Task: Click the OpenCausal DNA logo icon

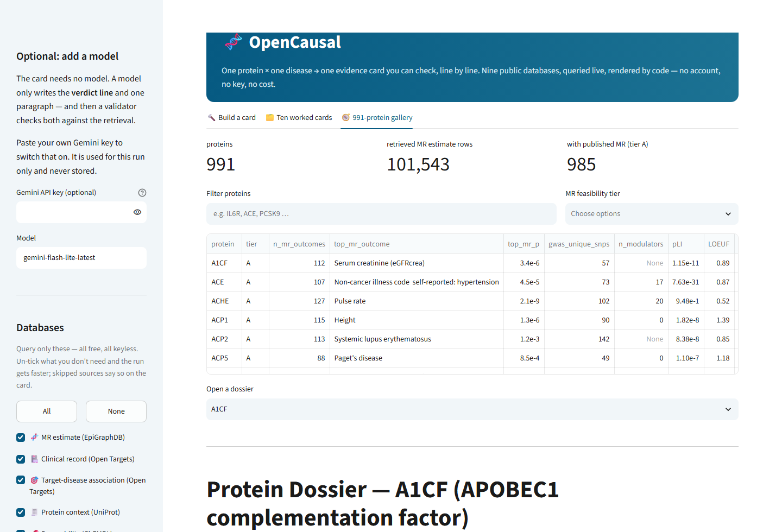Action: point(234,42)
